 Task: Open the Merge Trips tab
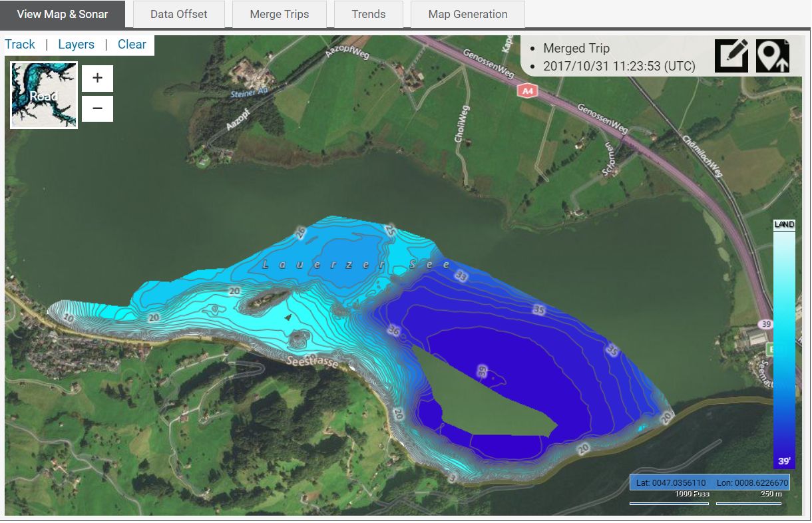[279, 14]
